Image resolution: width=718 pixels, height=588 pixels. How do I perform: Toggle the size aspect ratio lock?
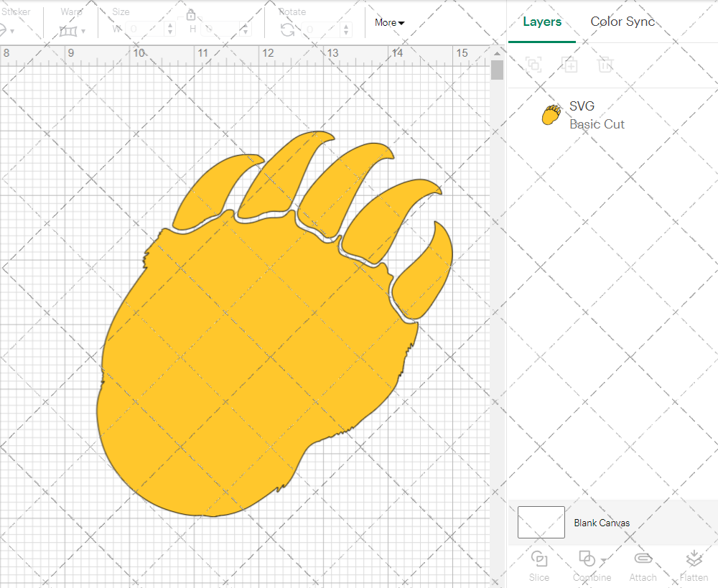(191, 14)
